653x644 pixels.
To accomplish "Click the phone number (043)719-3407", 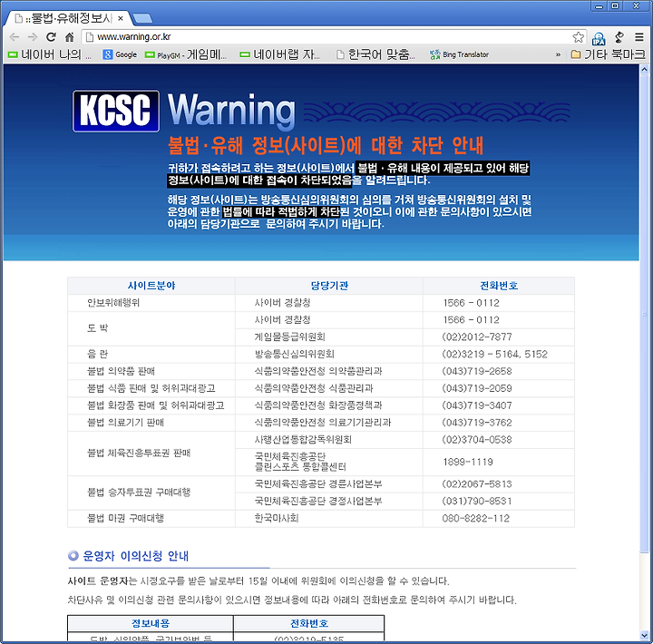I will 477,405.
